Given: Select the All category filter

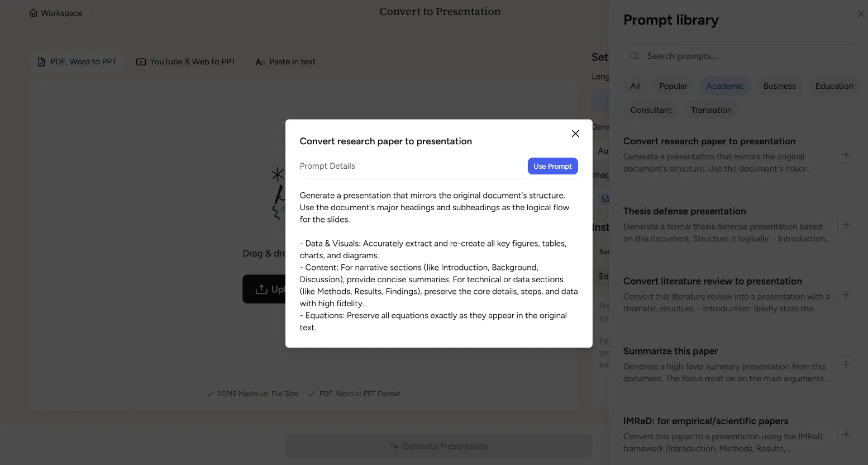Looking at the screenshot, I should [x=635, y=86].
